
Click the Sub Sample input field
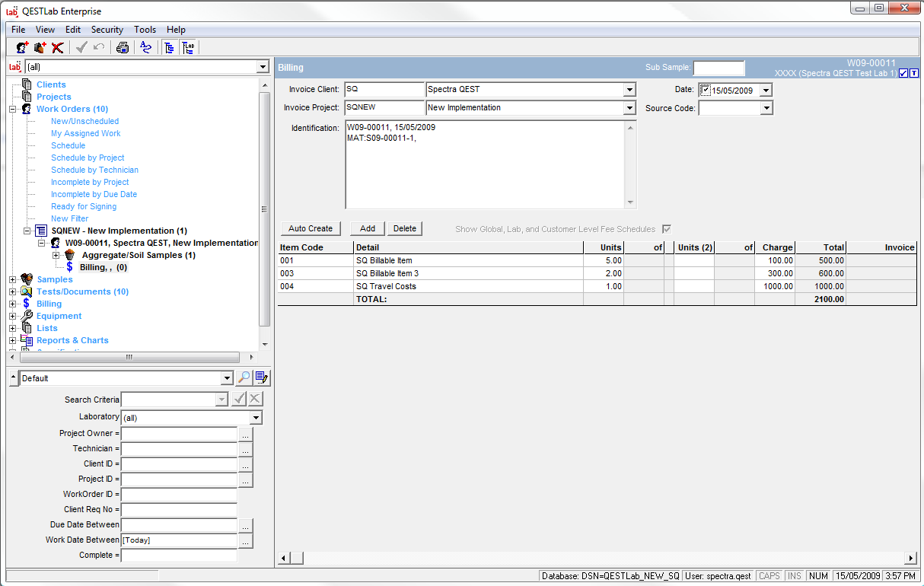pos(718,68)
